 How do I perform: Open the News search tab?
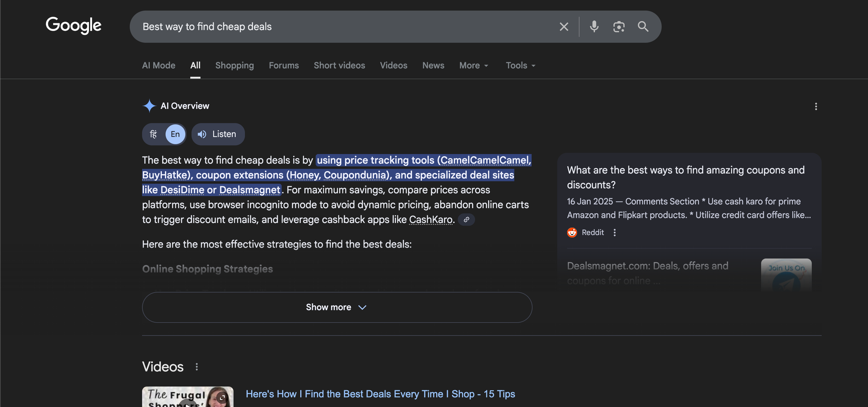point(433,65)
